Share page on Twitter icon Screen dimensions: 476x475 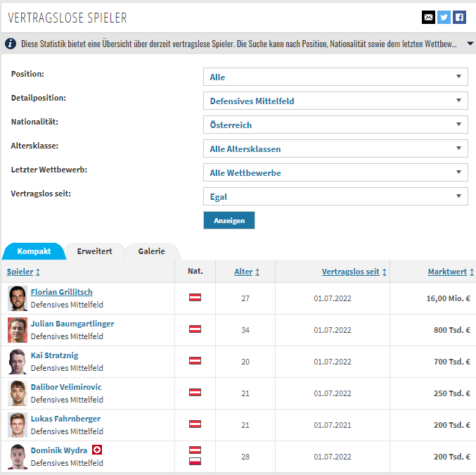[x=444, y=18]
